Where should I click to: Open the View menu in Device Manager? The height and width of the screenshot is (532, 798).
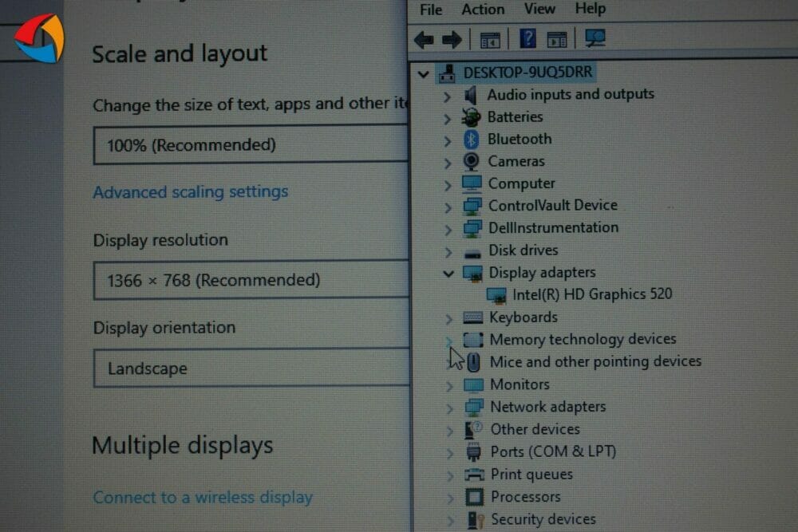coord(539,9)
